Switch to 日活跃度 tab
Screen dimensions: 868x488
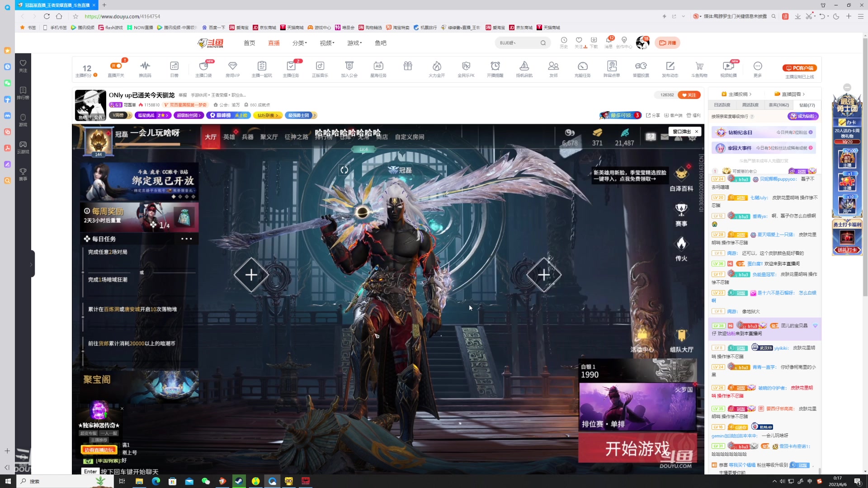coord(722,105)
